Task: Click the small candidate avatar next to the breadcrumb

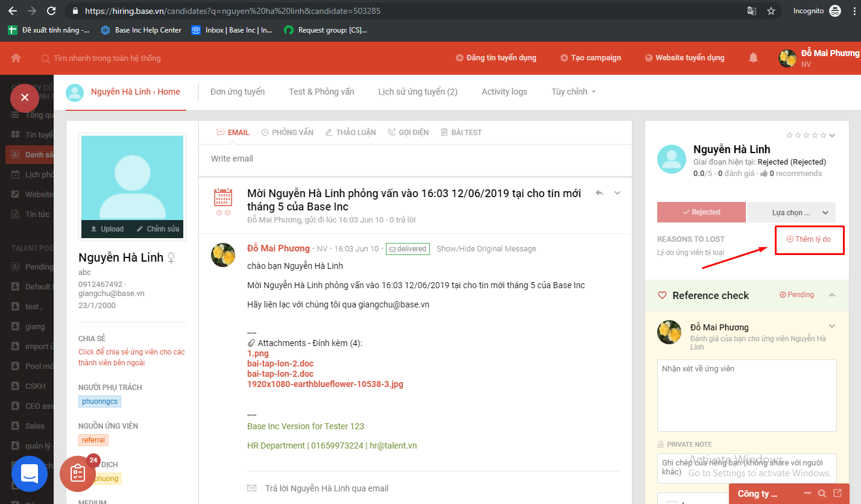Action: [x=75, y=92]
